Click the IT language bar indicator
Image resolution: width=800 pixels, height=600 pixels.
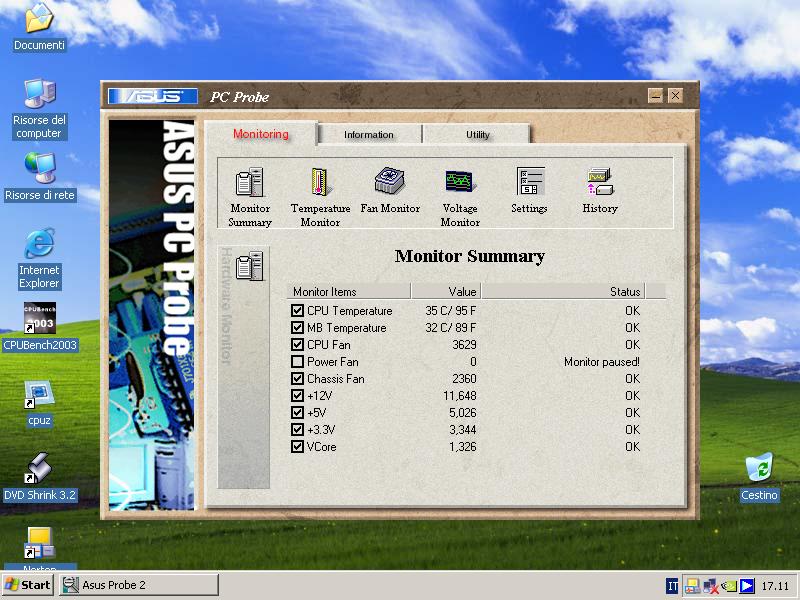[672, 586]
